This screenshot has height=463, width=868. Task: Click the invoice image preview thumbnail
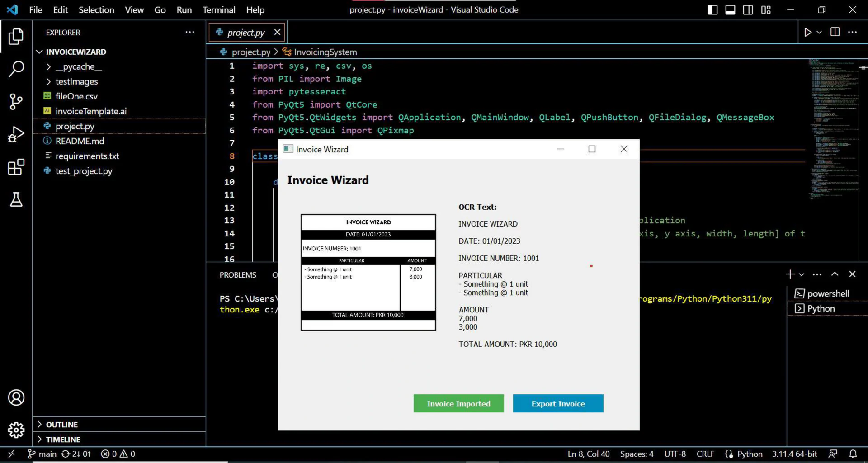point(368,272)
